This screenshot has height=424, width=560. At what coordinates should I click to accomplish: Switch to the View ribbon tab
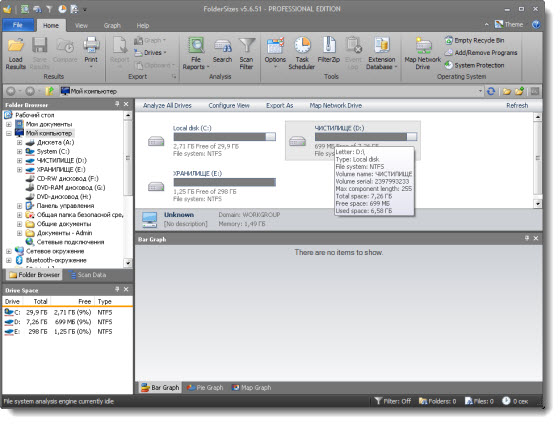pos(81,26)
